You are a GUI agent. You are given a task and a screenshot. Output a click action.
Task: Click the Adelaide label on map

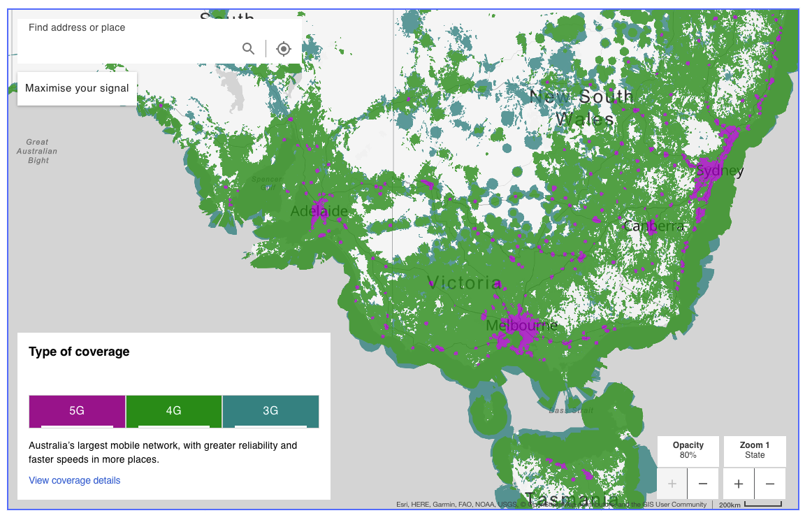click(x=319, y=211)
